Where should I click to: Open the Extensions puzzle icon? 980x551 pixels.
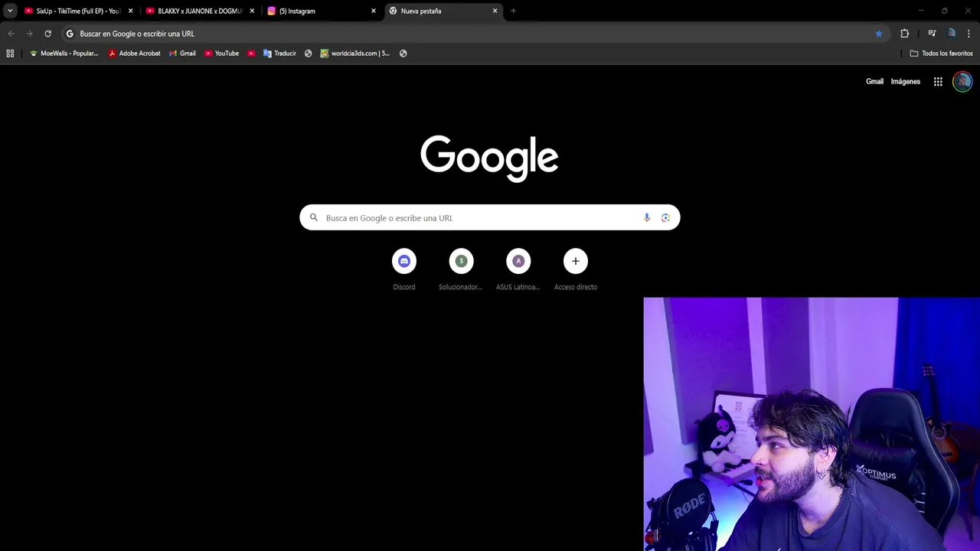coord(904,34)
